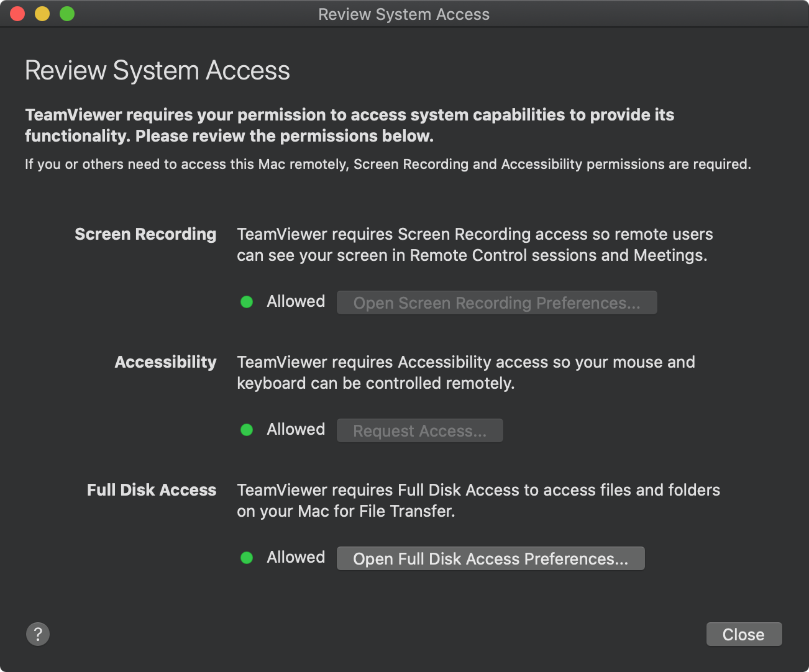Click Allowed status under Full Disk Access
The image size is (809, 672).
(x=296, y=557)
